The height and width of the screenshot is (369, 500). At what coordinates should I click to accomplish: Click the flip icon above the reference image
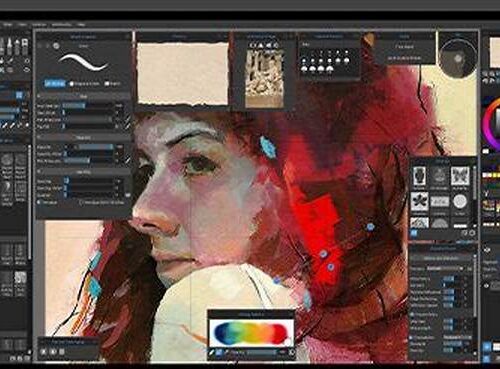point(260,45)
